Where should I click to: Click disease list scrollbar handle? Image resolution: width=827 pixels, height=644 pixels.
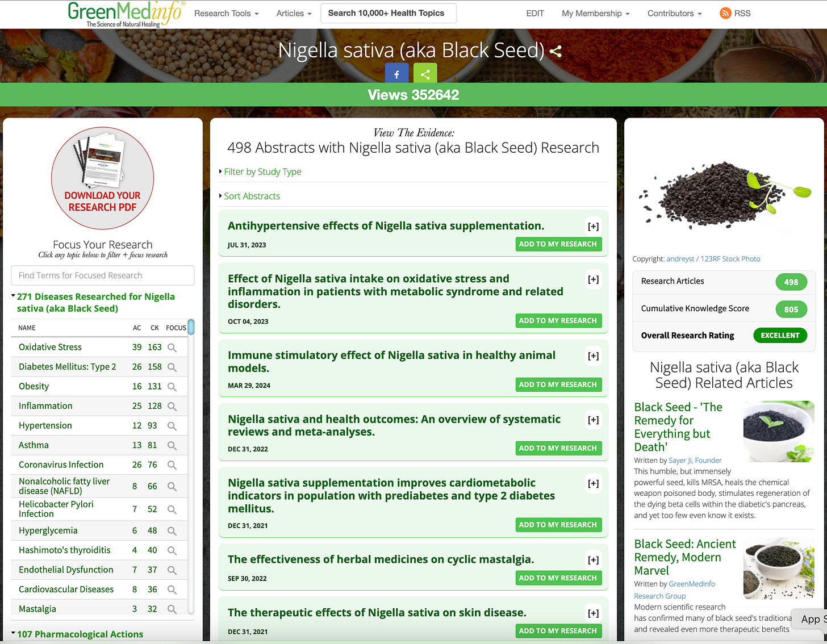point(191,327)
